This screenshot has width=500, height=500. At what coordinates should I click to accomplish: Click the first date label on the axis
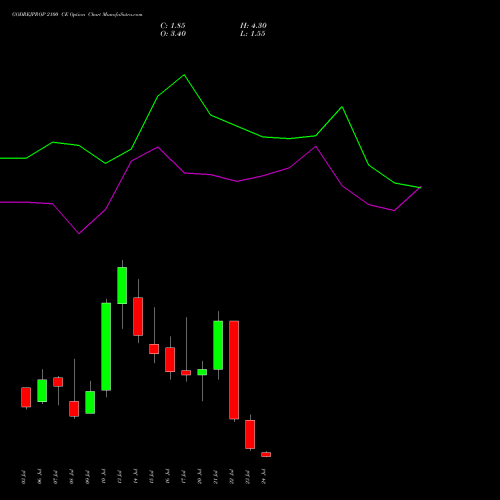click(23, 477)
